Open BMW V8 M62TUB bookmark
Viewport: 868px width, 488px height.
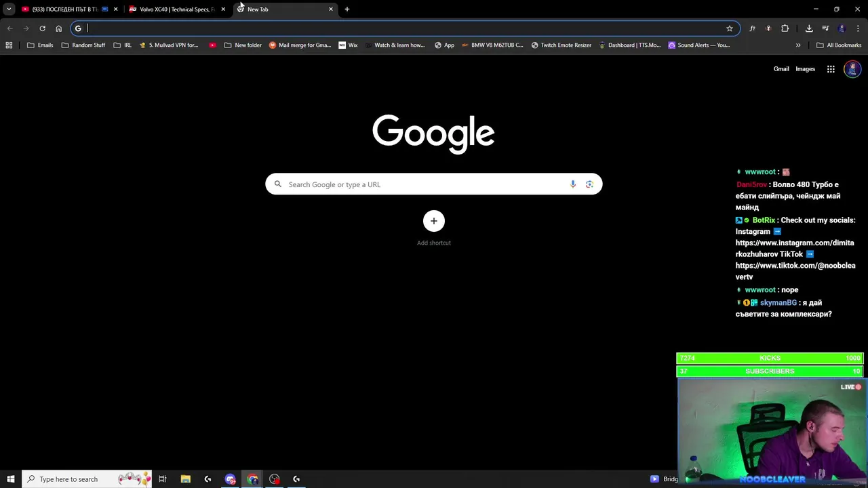point(492,45)
